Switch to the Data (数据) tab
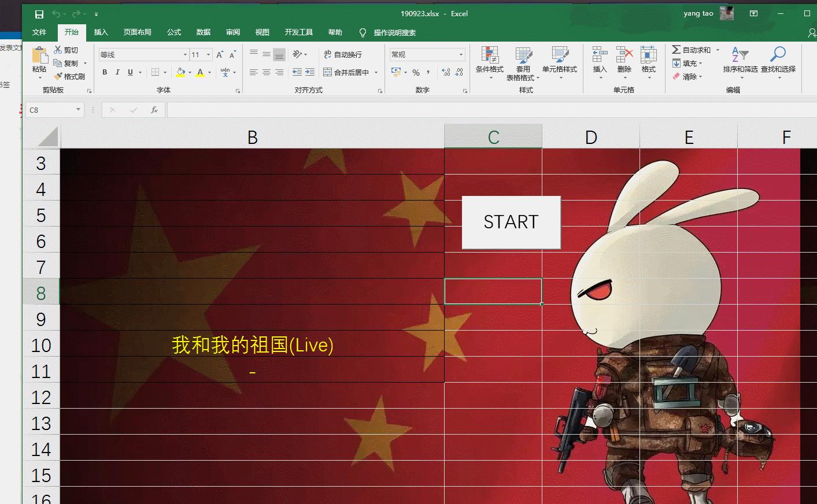This screenshot has width=817, height=504. click(204, 32)
